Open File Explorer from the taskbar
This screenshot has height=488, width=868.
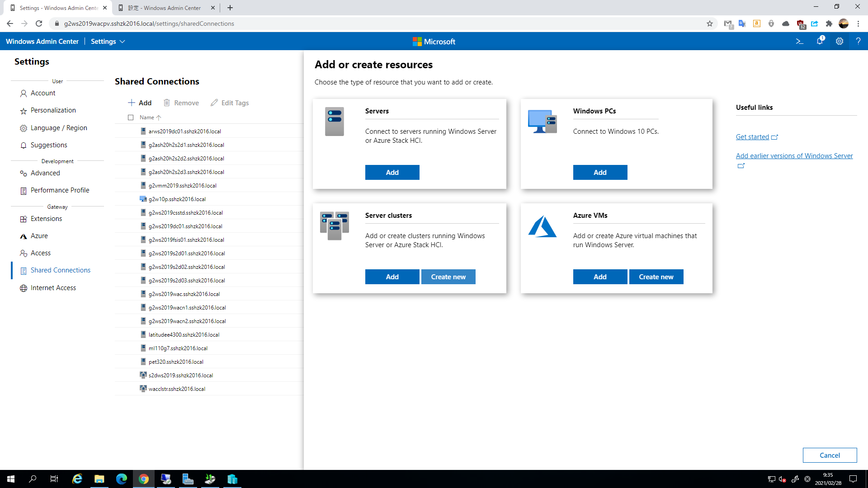click(99, 479)
